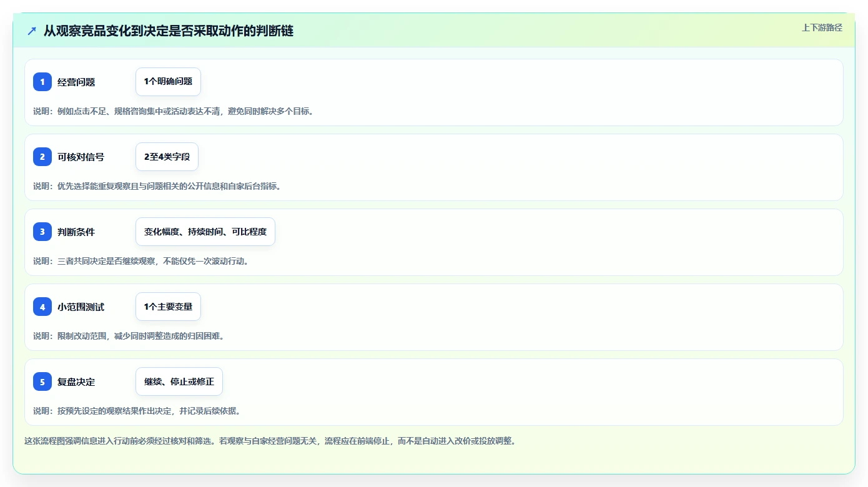Click the description starting with 例如点击不足
Screen dimensions: 868x487
[x=173, y=111]
